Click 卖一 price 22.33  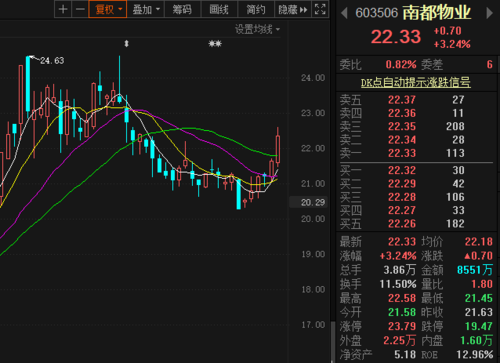402,153
